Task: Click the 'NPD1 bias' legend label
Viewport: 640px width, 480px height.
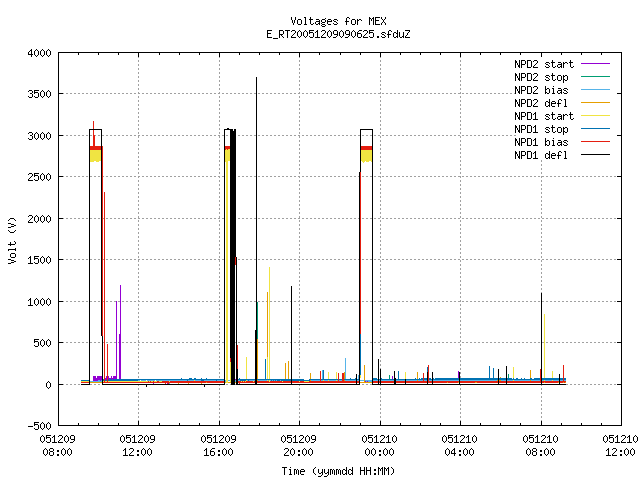Action: pos(541,142)
